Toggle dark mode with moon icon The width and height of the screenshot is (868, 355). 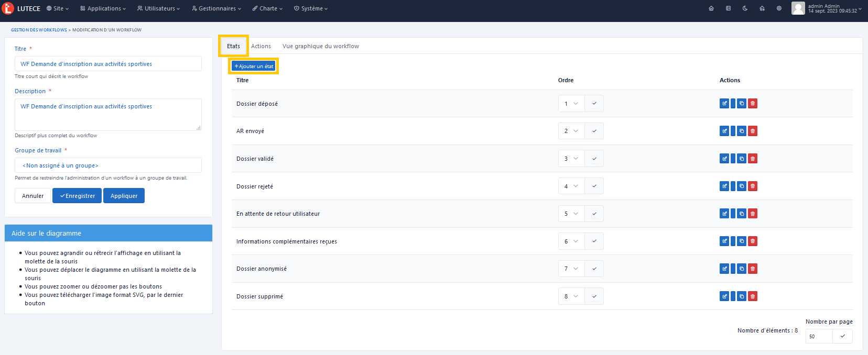pyautogui.click(x=745, y=8)
